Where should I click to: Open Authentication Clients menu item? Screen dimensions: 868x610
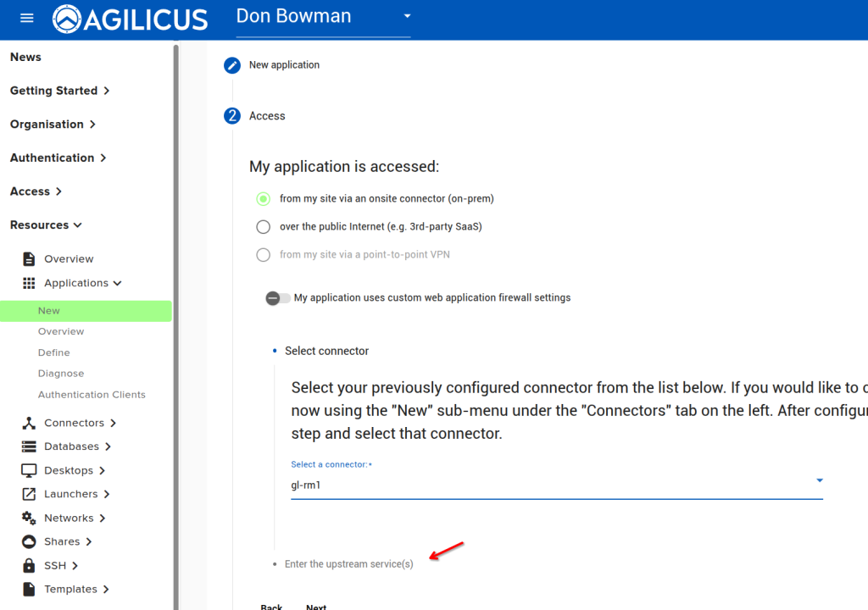(92, 395)
